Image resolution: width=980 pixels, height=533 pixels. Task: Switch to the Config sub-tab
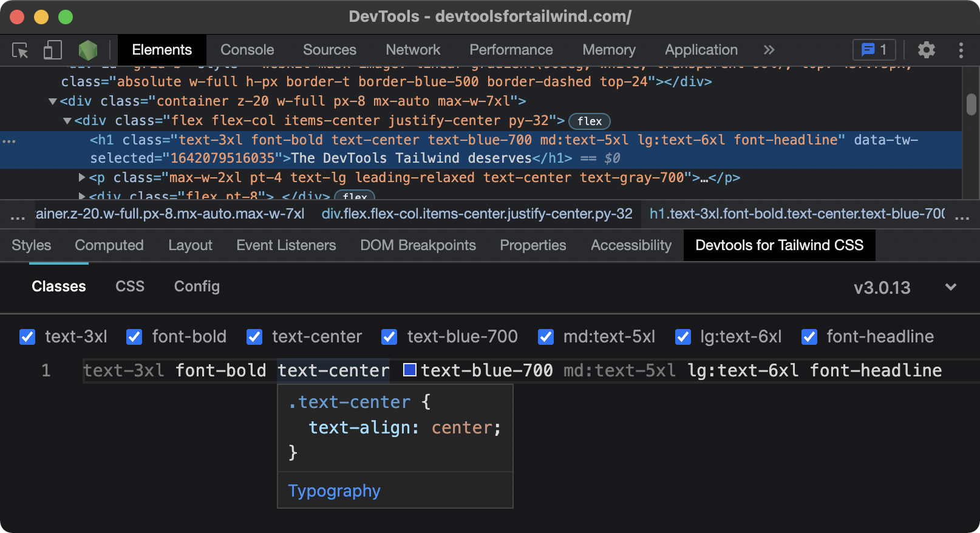(x=197, y=287)
